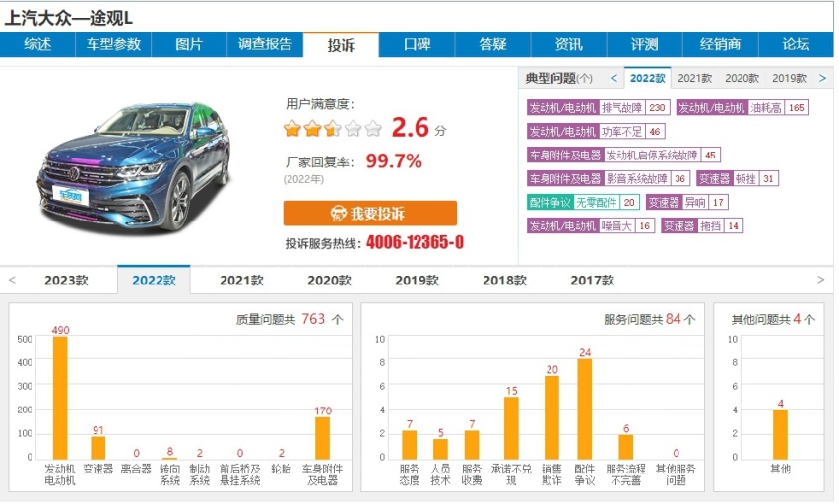Select 2022款 in 典型问题 panel
The image size is (839, 504).
point(647,78)
